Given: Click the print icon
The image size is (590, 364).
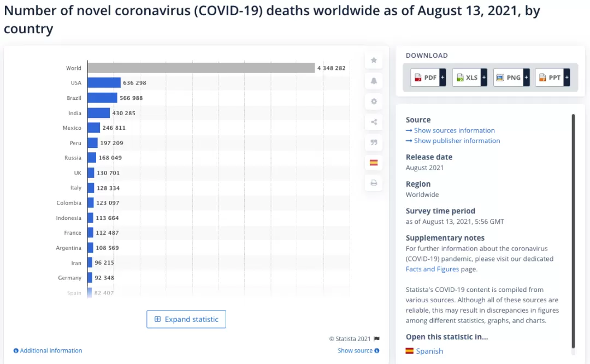Looking at the screenshot, I should pos(374,183).
